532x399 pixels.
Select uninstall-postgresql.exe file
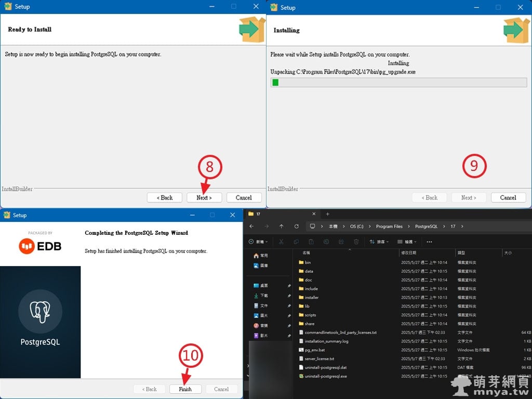[x=325, y=376]
